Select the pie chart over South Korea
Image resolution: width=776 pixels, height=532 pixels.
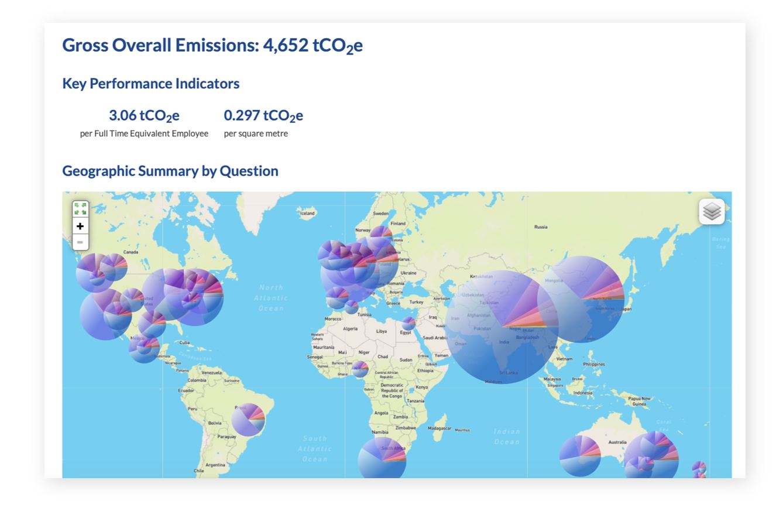click(581, 299)
